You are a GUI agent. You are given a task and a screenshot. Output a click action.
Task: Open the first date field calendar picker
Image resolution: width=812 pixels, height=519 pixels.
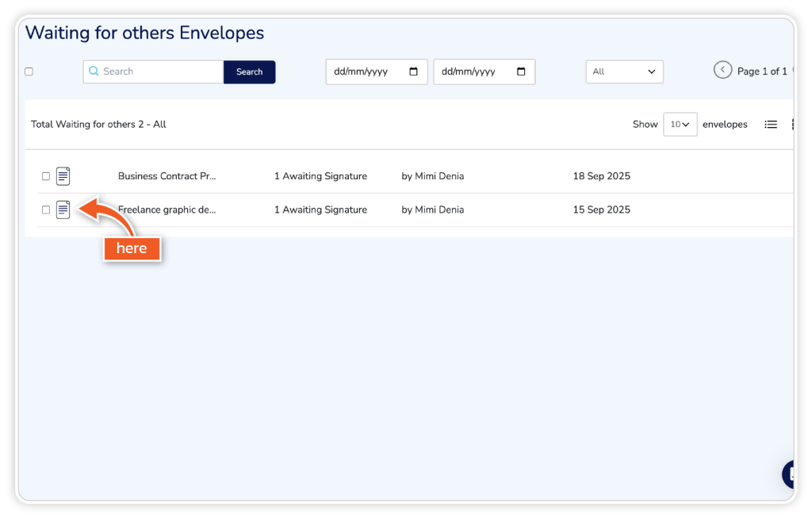coord(413,71)
